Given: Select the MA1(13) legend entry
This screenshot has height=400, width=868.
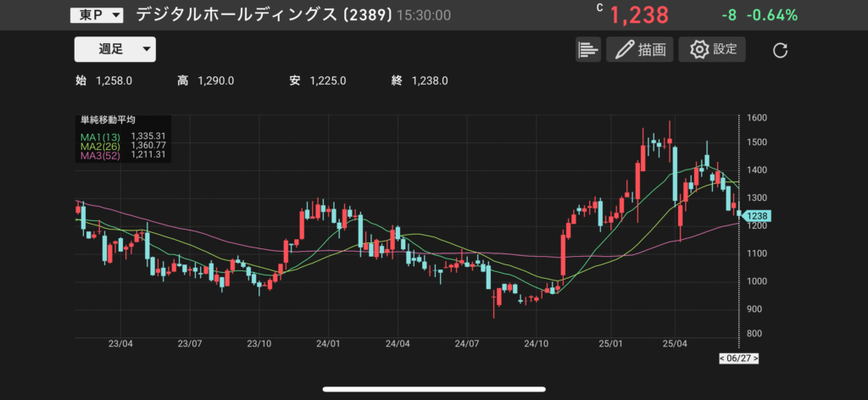Looking at the screenshot, I should click(x=100, y=136).
